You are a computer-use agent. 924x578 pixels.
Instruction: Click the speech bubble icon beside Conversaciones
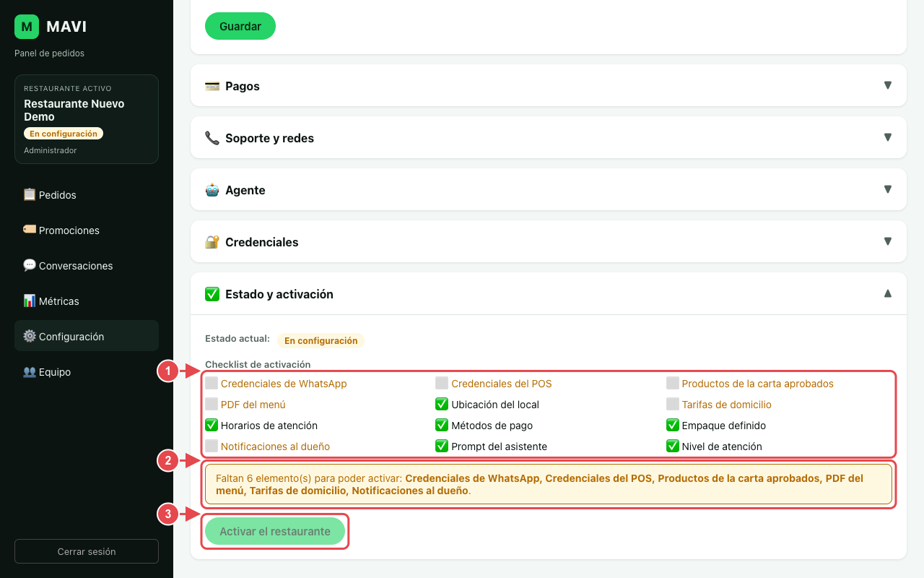(x=30, y=265)
